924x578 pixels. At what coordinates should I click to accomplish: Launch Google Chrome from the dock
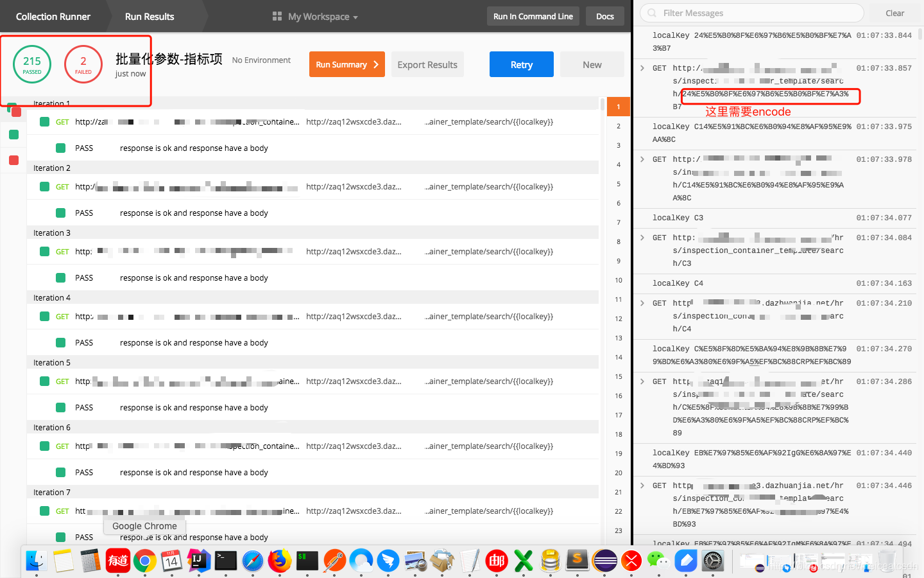point(146,560)
